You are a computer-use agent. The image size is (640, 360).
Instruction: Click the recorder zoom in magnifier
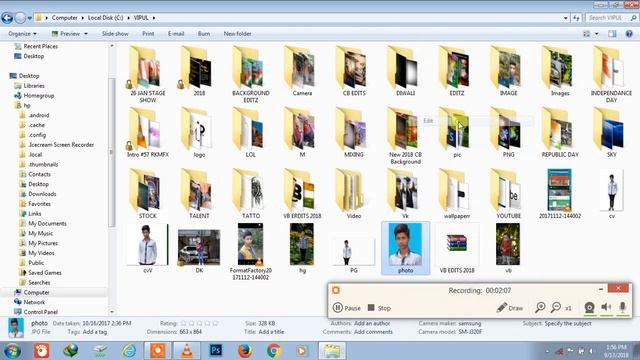click(540, 307)
